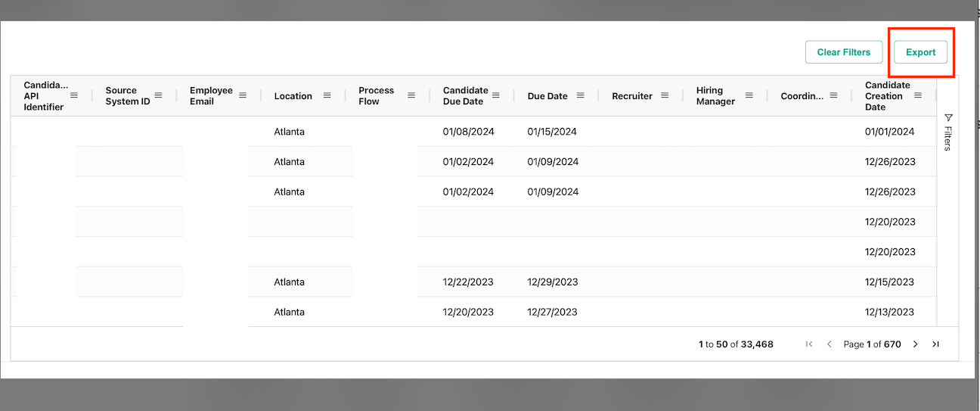
Task: Go to the next page
Action: (916, 344)
